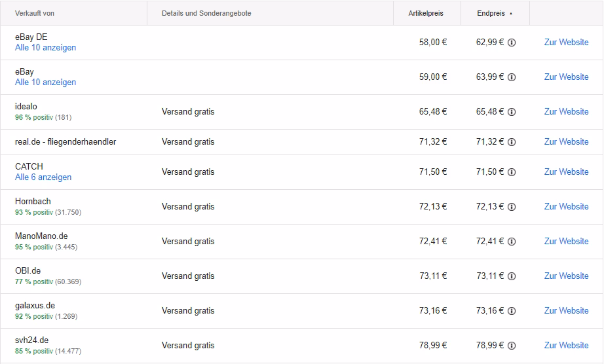Visit Zur Website link for Hornbach
The width and height of the screenshot is (604, 364).
[x=566, y=206]
